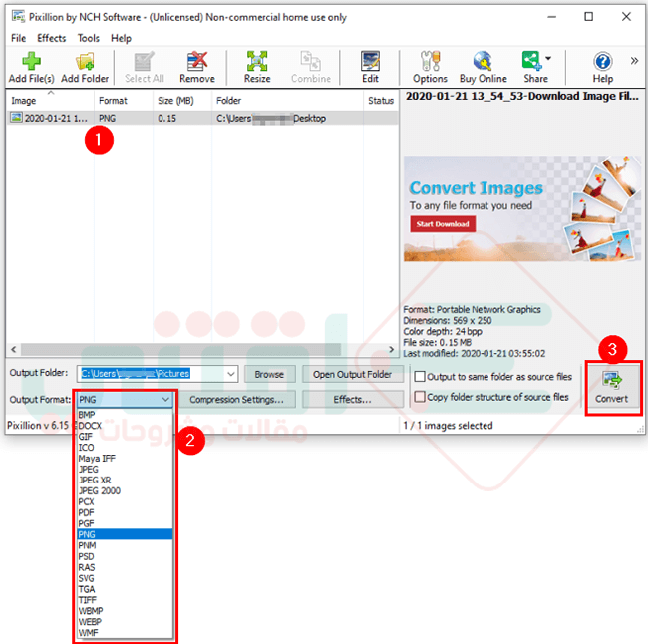Screen dimensions: 648x644
Task: Choose WBMP from format list
Action: pos(125,611)
